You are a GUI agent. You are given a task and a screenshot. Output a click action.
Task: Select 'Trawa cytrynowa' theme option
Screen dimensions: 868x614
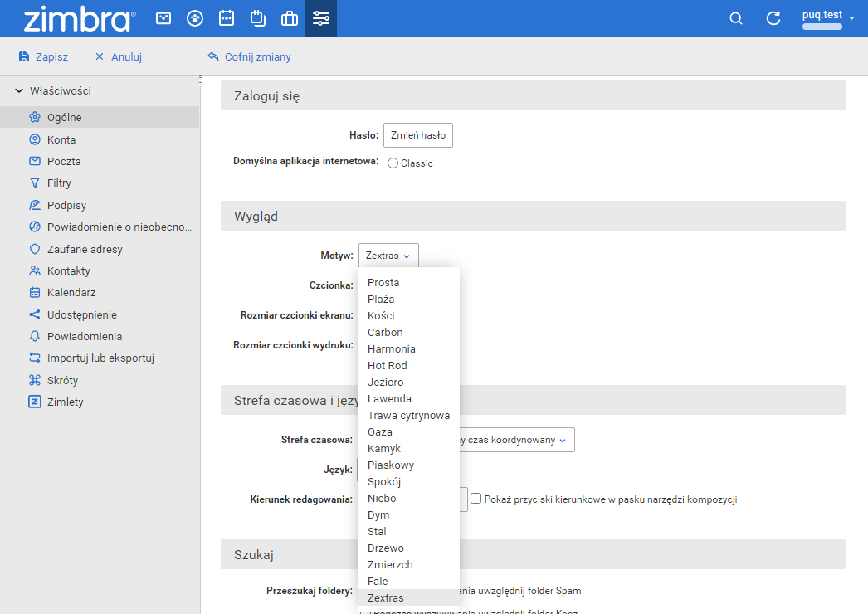[408, 415]
